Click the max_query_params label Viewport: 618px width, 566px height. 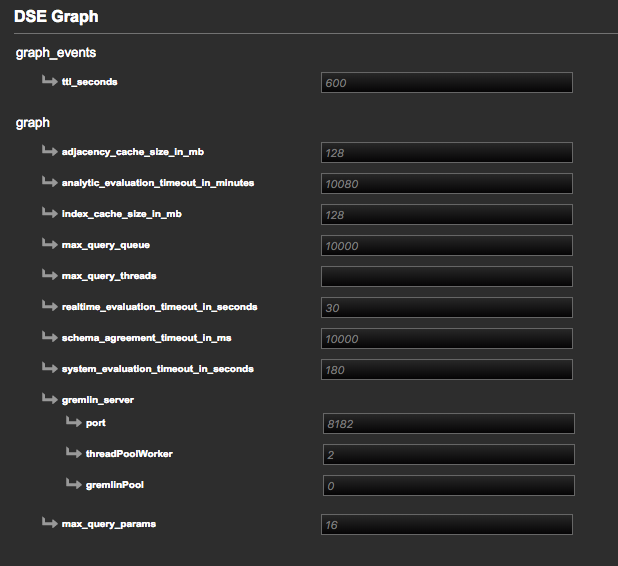[x=109, y=524]
